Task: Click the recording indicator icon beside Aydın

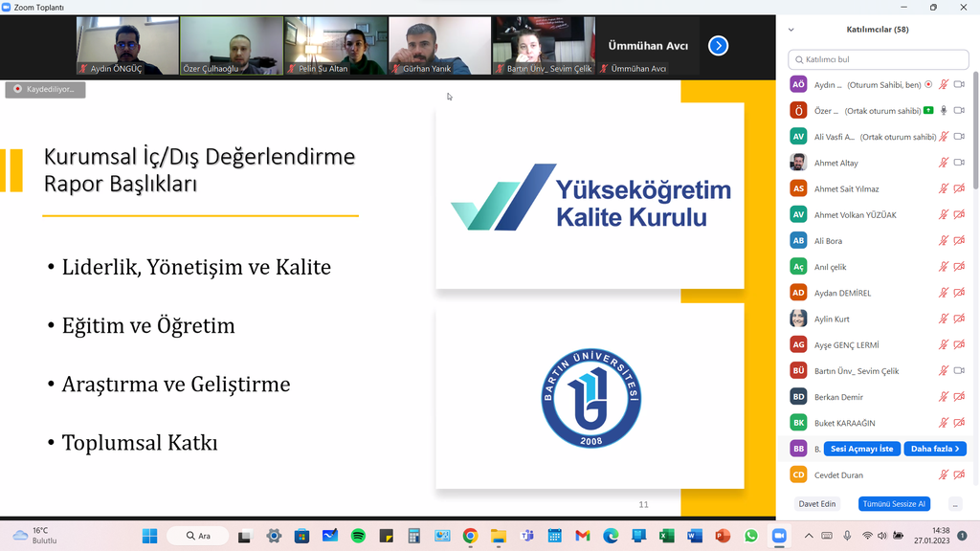Action: tap(928, 85)
